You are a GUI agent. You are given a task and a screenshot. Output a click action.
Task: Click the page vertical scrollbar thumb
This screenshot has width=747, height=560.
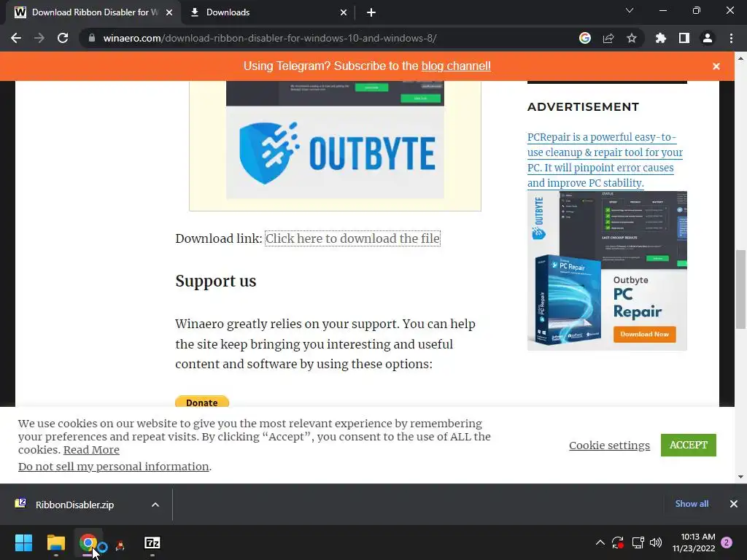point(740,289)
